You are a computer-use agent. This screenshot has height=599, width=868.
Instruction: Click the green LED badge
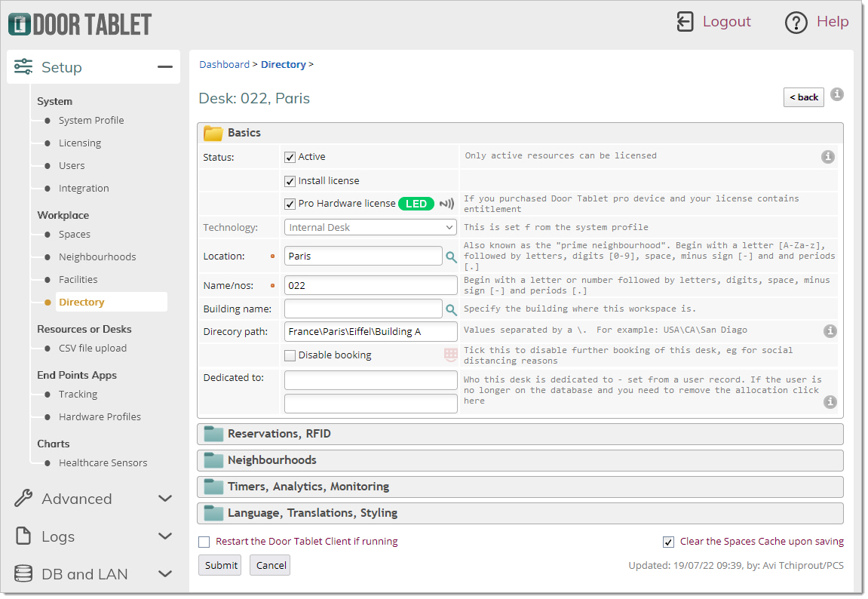[x=416, y=204]
